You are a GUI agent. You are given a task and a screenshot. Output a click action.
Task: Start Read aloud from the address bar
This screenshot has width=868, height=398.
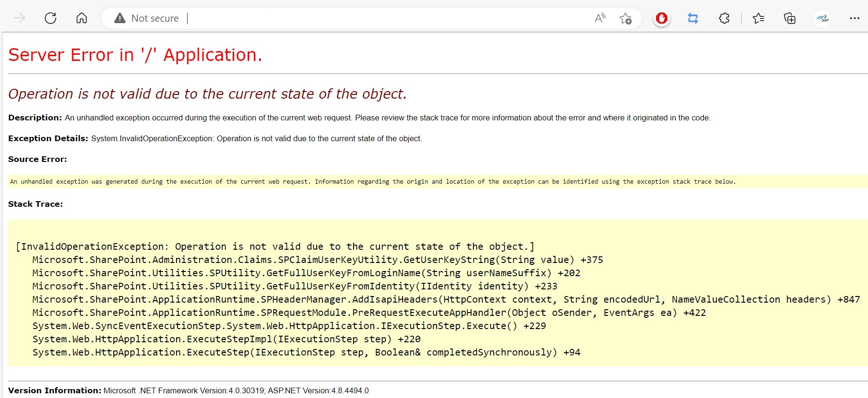point(600,18)
